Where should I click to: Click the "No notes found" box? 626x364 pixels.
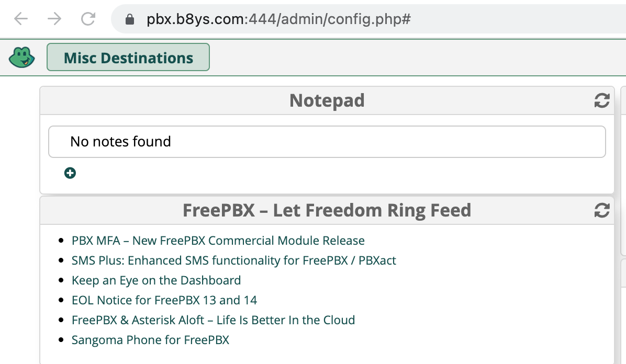click(327, 142)
